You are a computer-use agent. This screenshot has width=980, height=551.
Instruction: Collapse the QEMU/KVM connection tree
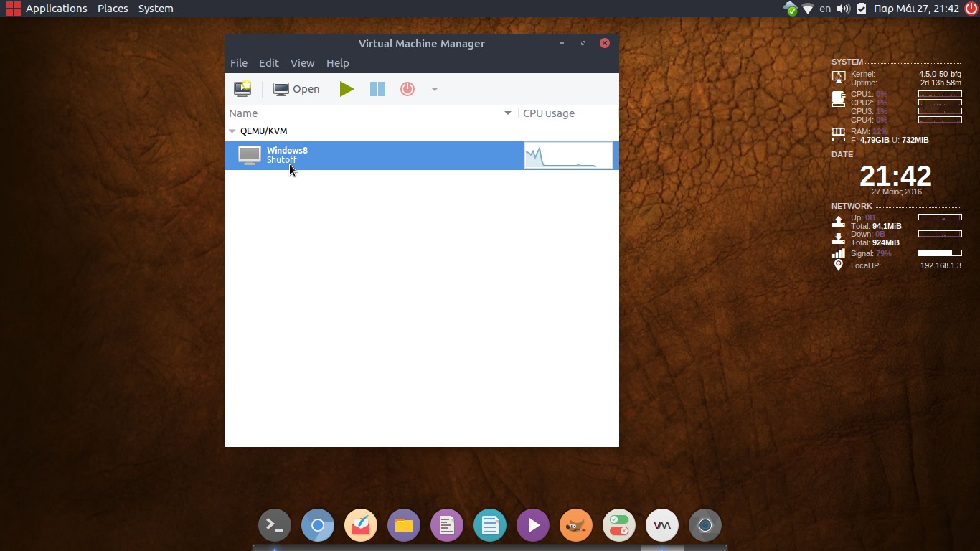click(232, 131)
